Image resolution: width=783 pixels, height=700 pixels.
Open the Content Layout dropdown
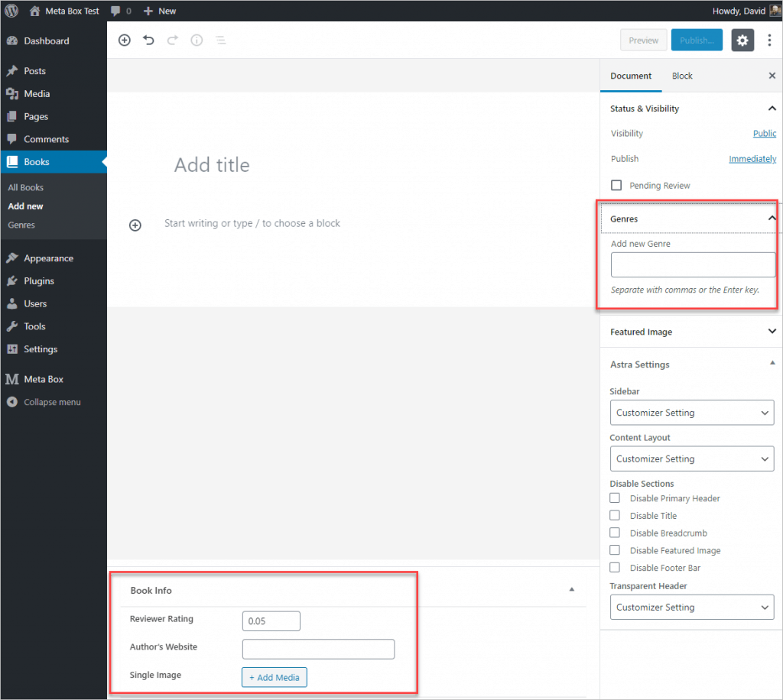coord(691,459)
